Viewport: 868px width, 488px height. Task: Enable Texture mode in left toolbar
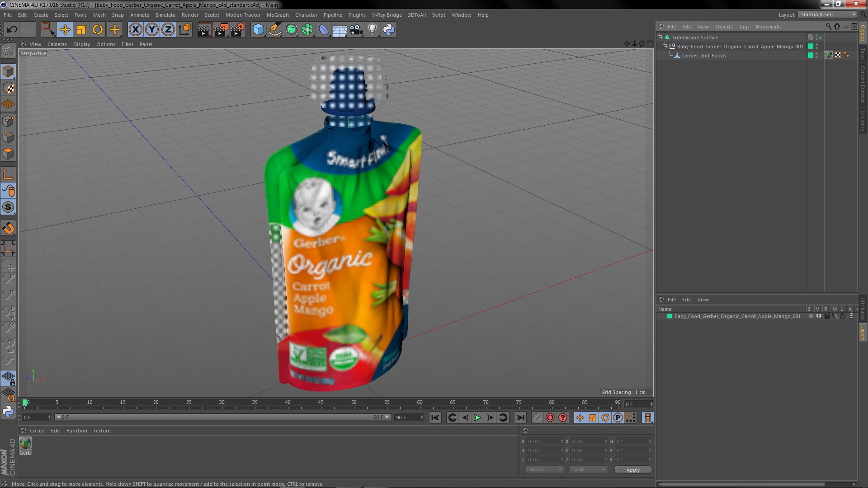(8, 88)
